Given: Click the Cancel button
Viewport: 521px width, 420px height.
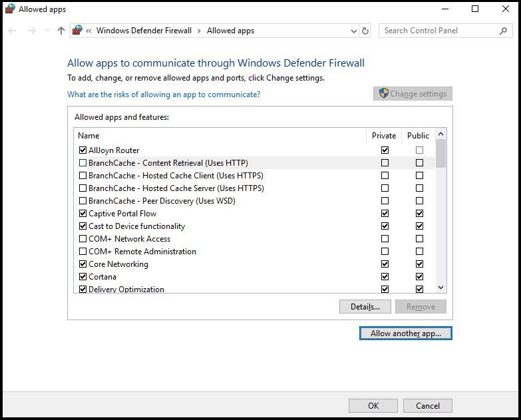Looking at the screenshot, I should click(x=428, y=406).
